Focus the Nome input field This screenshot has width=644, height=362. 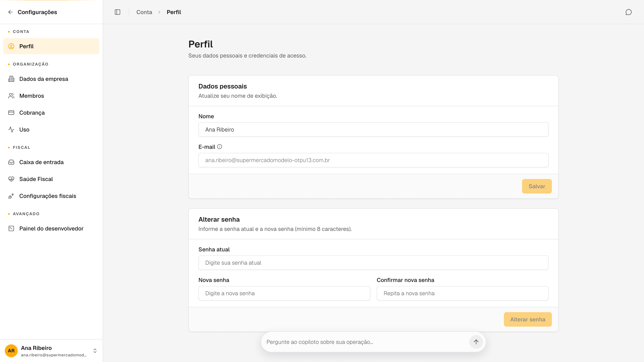coord(373,129)
